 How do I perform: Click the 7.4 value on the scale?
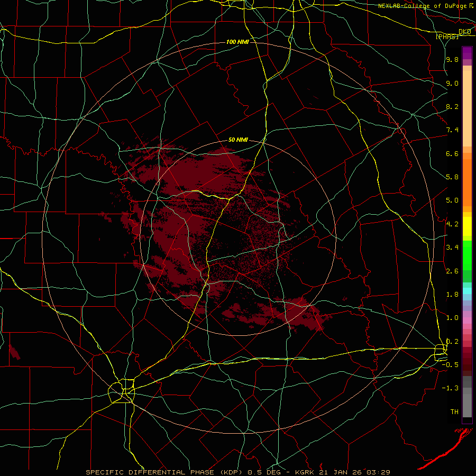click(x=452, y=130)
